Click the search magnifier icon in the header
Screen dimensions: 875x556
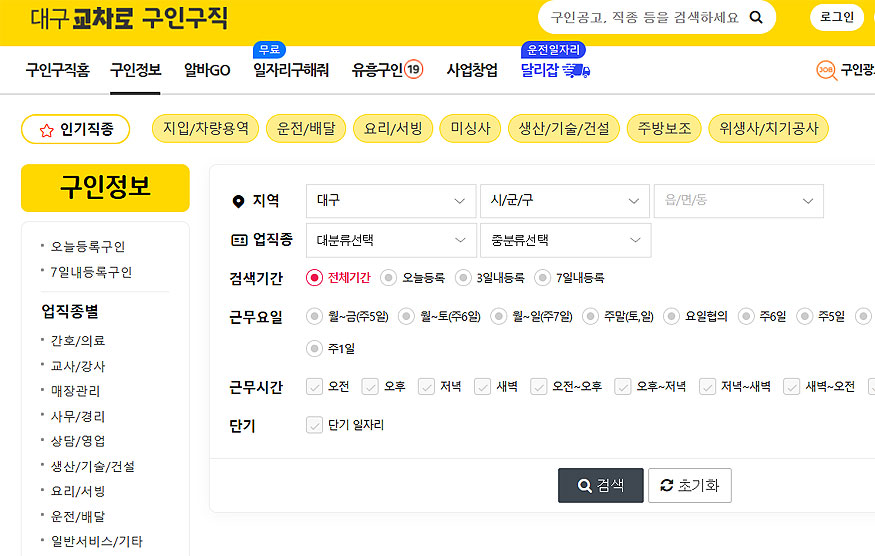click(756, 17)
